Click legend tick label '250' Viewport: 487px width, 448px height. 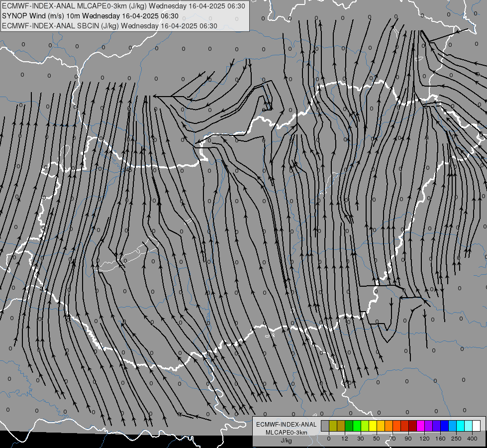tap(456, 439)
